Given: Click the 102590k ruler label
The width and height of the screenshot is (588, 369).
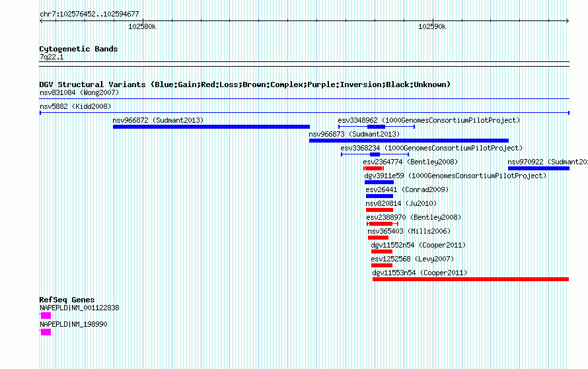Looking at the screenshot, I should (432, 27).
